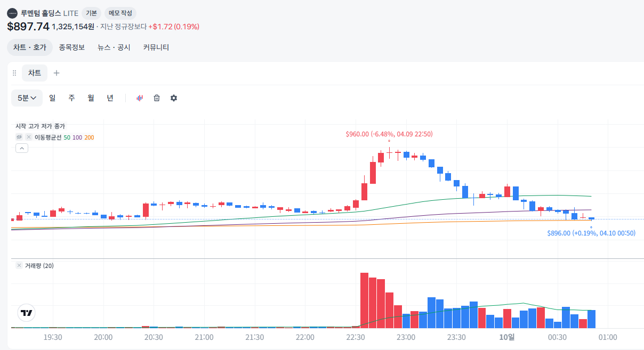Viewport: 644px width, 350px height.
Task: Toggle visibility of 이동평균선 moving averages
Action: click(20, 137)
